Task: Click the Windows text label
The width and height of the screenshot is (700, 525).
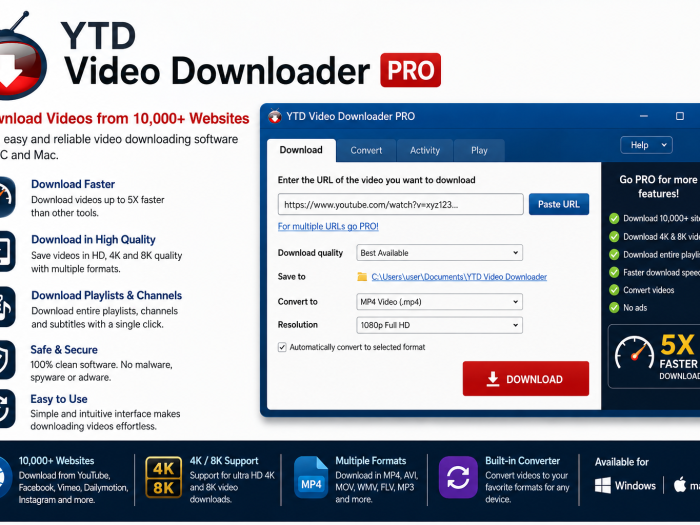Action: (x=635, y=486)
